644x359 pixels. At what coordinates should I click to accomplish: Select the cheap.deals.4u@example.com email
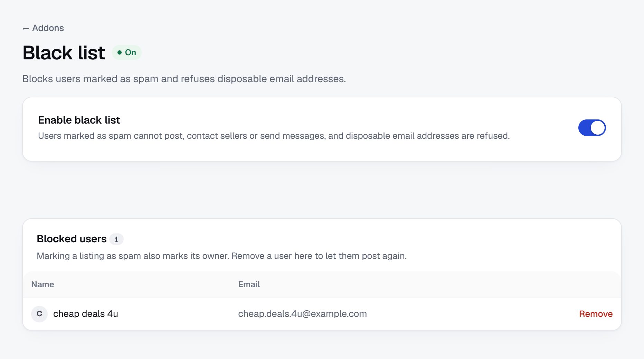(302, 314)
